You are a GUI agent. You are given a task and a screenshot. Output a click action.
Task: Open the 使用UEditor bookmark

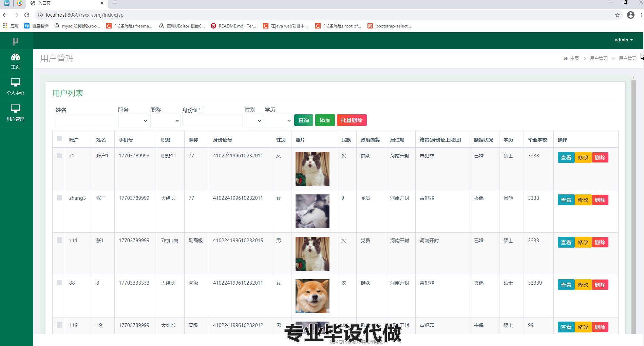[182, 26]
